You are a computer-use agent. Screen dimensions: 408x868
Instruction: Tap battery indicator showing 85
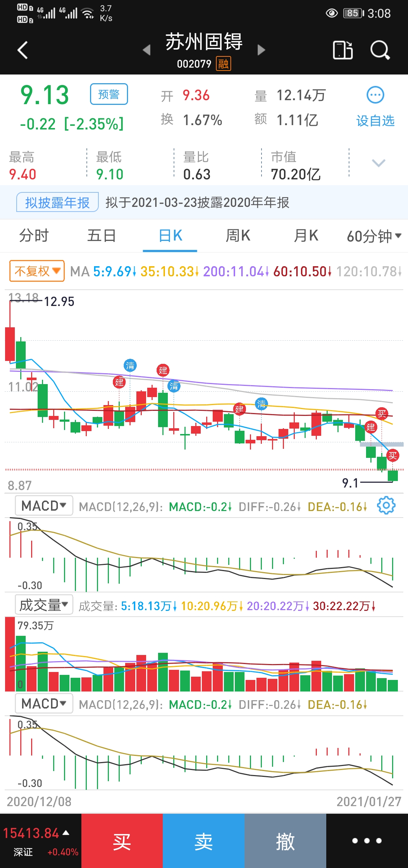tap(354, 13)
